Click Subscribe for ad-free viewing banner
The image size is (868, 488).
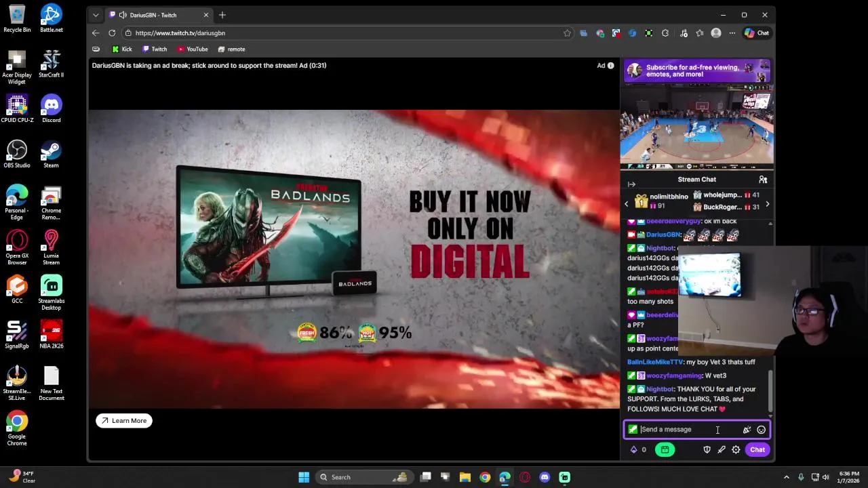[697, 70]
